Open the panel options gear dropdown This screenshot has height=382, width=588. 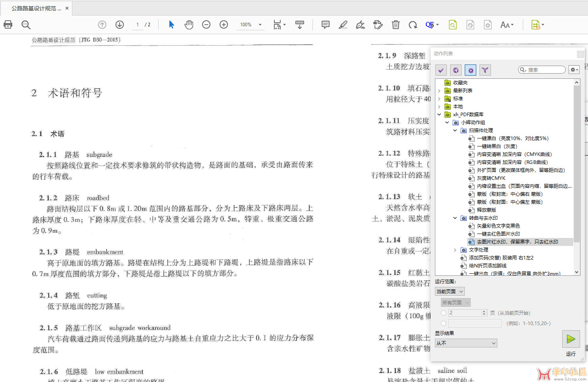574,70
